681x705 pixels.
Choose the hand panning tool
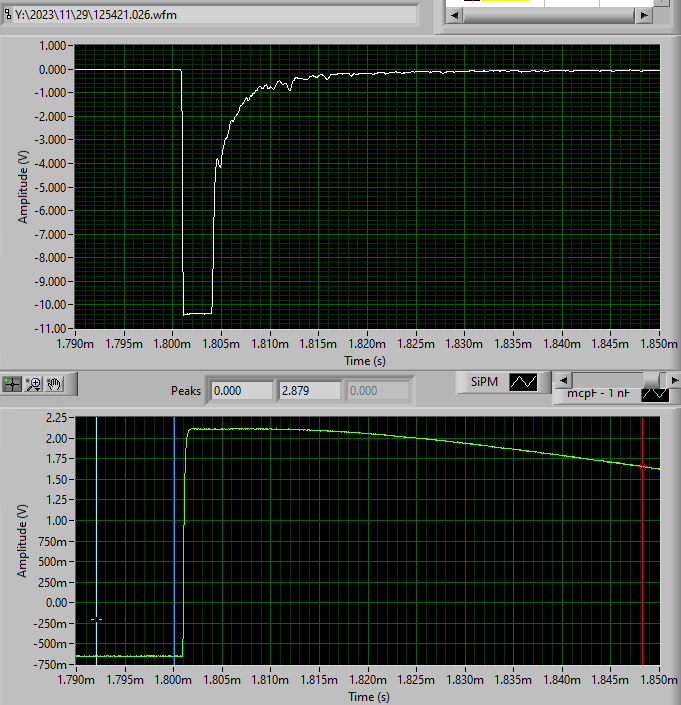pyautogui.click(x=54, y=384)
